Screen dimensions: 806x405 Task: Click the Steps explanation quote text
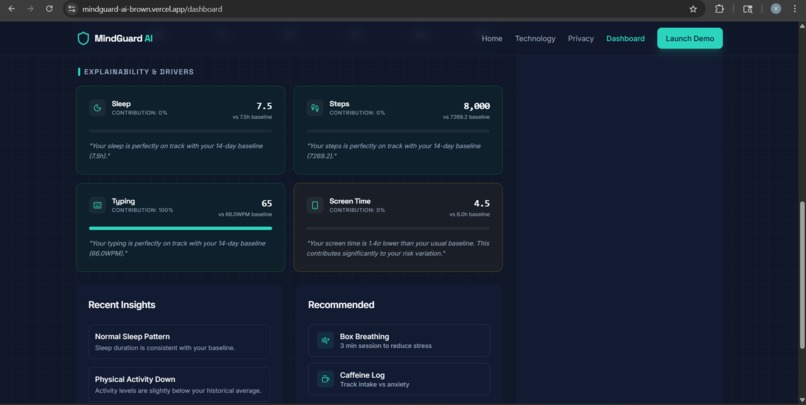coord(394,151)
